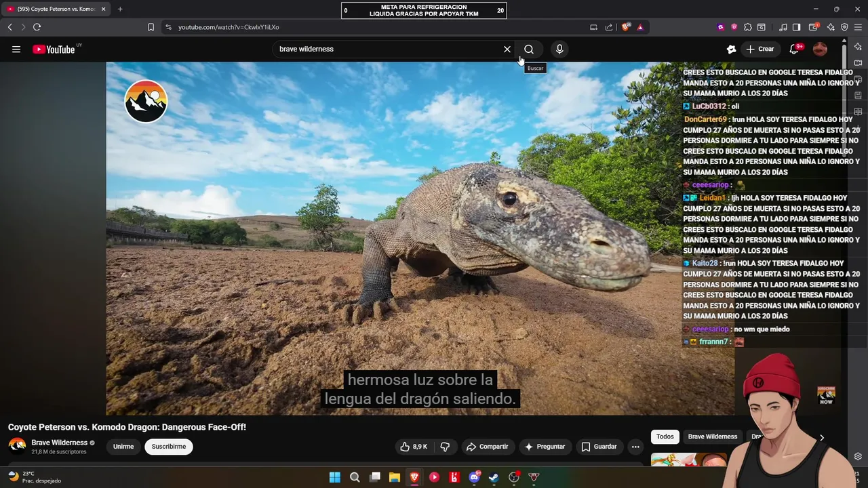Open Discord from the taskbar
The width and height of the screenshot is (868, 488).
click(x=475, y=477)
